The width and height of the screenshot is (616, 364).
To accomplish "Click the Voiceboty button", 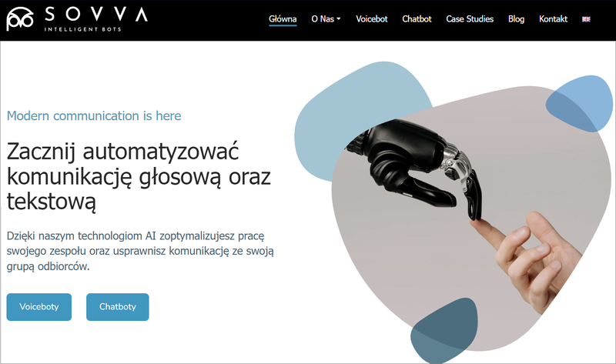I will (39, 307).
